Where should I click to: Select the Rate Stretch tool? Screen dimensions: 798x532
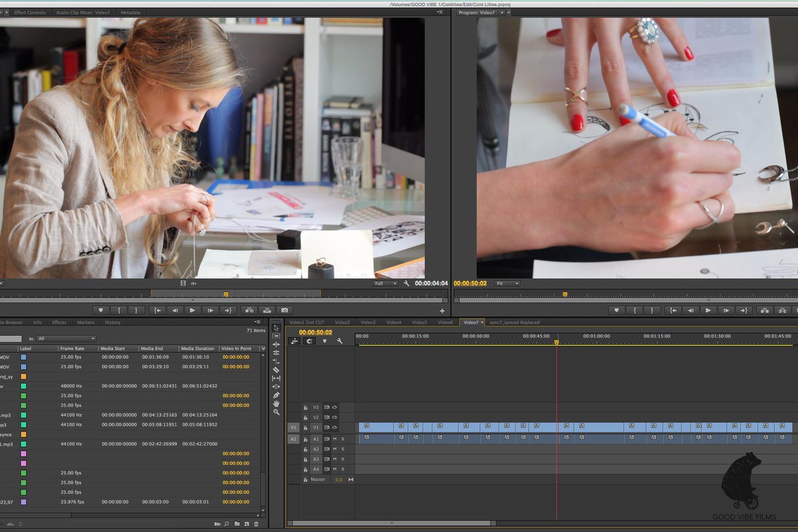coord(276,361)
